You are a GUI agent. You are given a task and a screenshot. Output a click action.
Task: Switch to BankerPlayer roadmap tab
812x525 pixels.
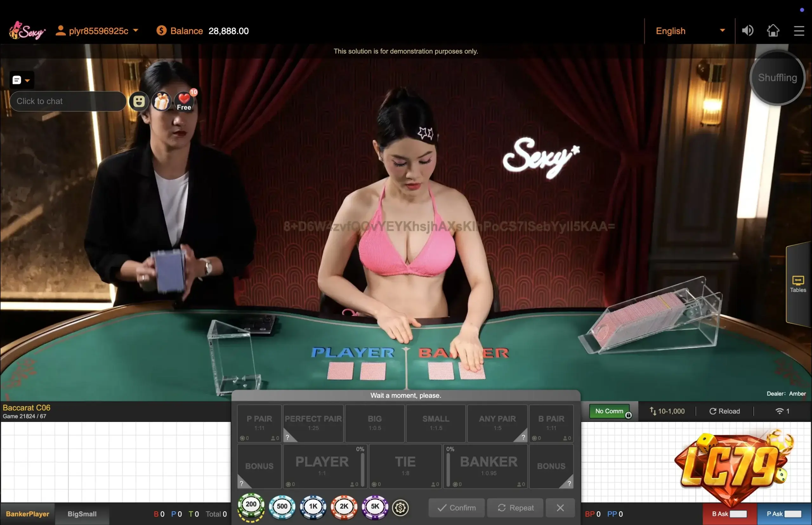[x=27, y=514]
